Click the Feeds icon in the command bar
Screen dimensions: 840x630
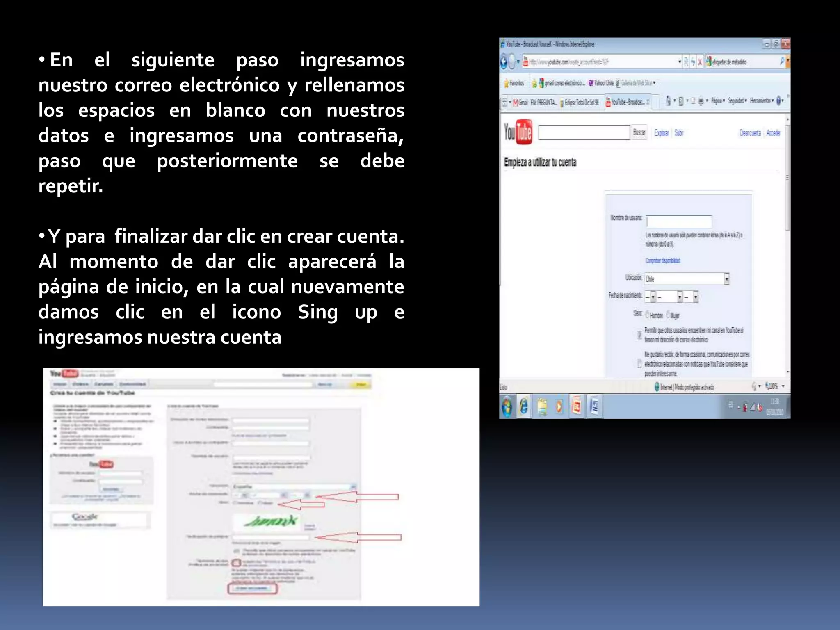coord(681,101)
